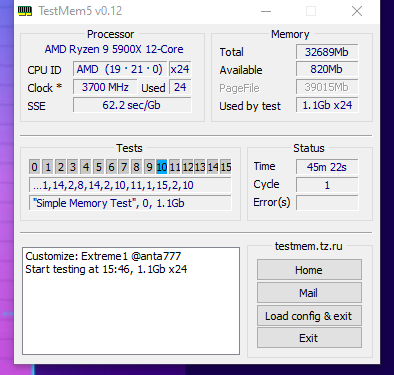Viewport: 394px width, 375px height.
Task: Click the testmem.tz.ru group label
Action: coord(309,246)
